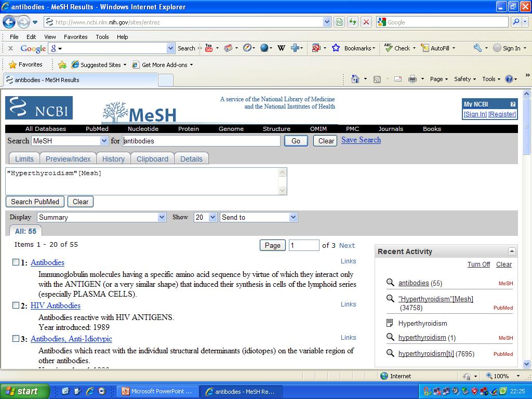532x399 pixels.
Task: Click the Refresh page icon
Action: coord(353,22)
